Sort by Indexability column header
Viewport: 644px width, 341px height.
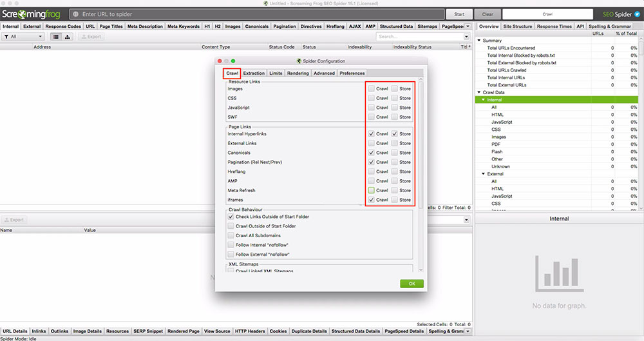pyautogui.click(x=359, y=47)
